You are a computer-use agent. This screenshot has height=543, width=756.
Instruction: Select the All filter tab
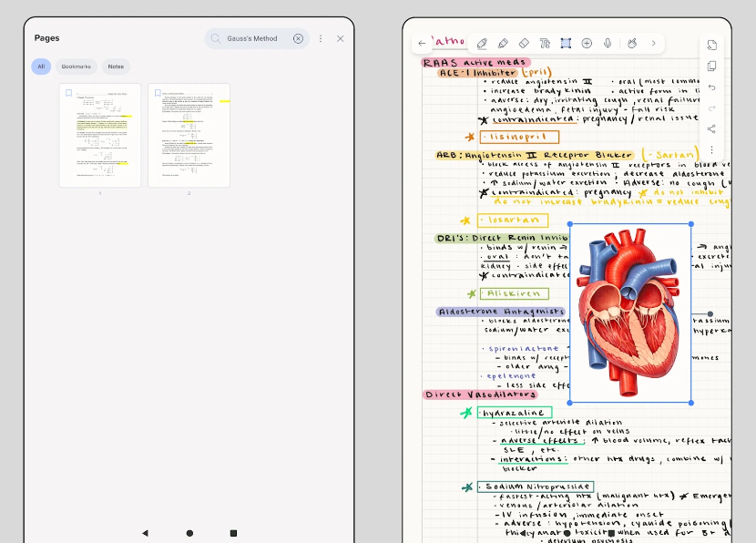41,67
